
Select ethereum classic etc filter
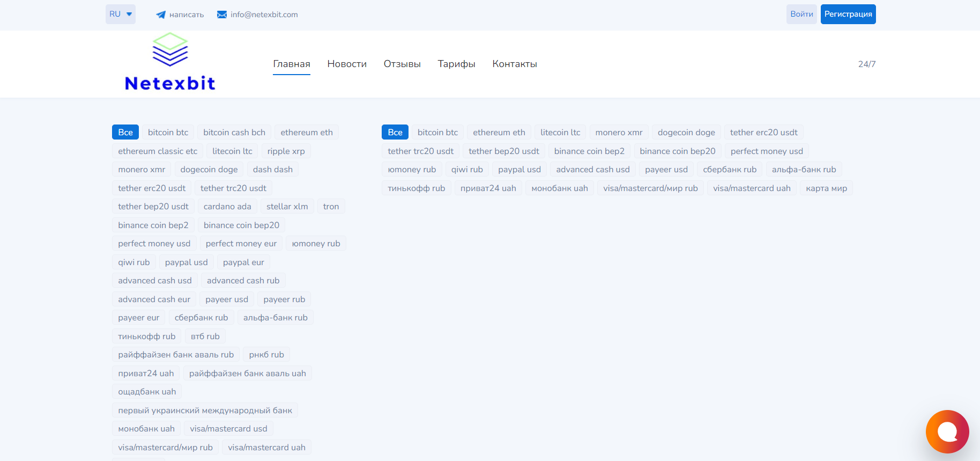click(158, 151)
